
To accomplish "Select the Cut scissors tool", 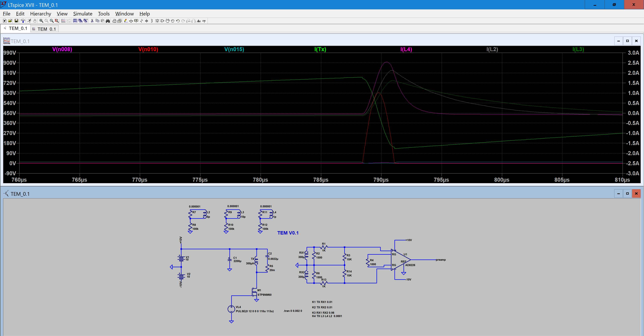I will (92, 21).
